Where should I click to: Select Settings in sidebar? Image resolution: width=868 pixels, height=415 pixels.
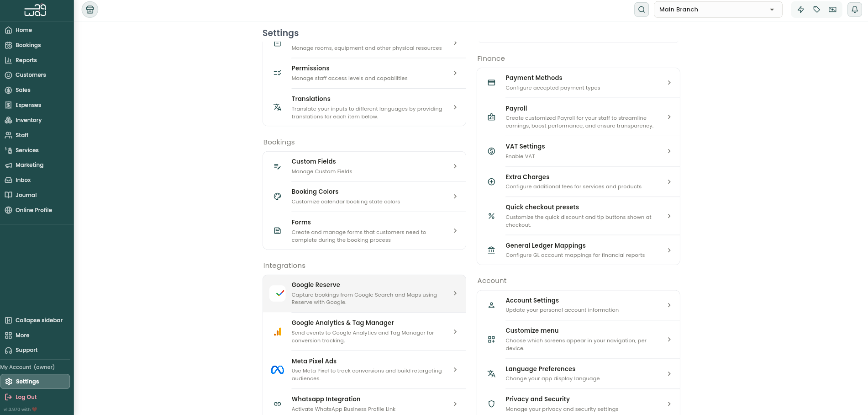coord(35,382)
